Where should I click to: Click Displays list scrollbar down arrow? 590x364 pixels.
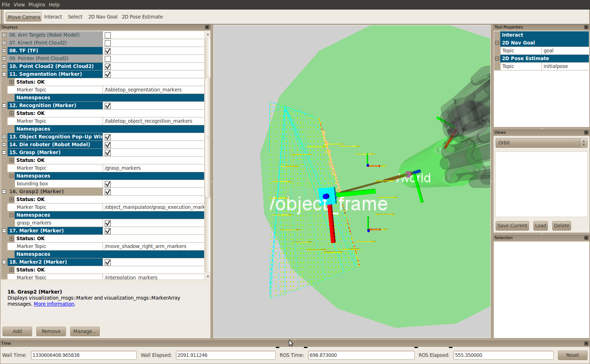pos(208,276)
